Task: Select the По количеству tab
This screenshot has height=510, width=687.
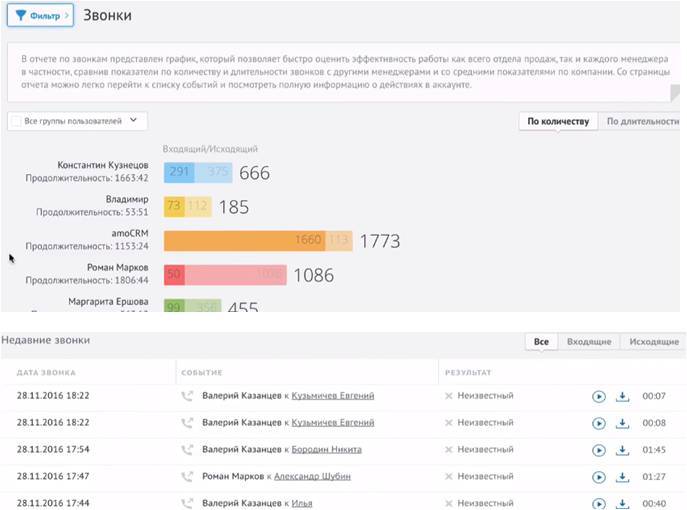Action: coord(559,121)
